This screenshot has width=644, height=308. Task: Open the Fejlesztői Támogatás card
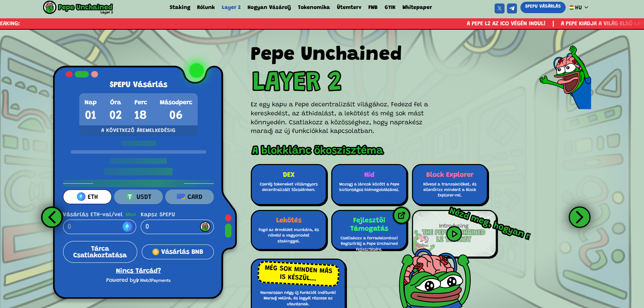coord(369,230)
